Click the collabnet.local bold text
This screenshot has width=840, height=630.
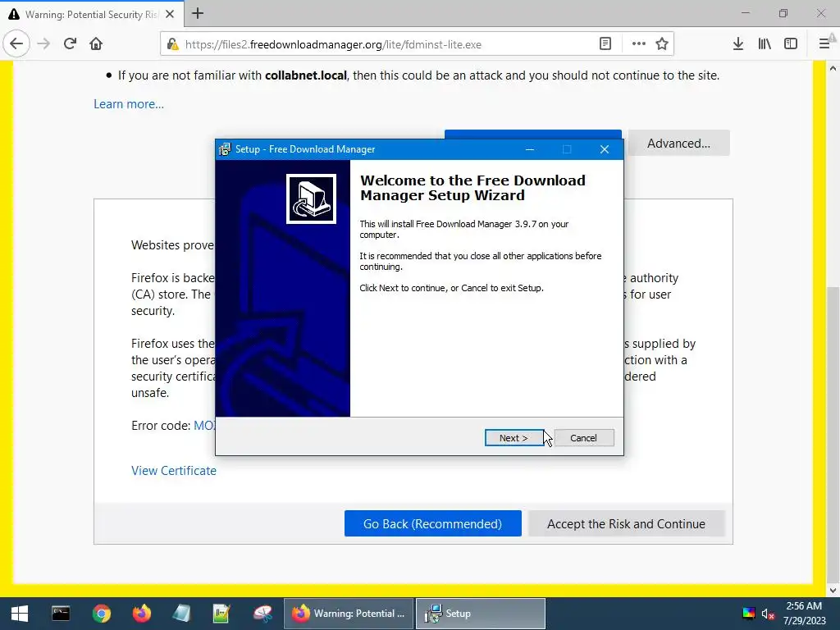tap(306, 75)
